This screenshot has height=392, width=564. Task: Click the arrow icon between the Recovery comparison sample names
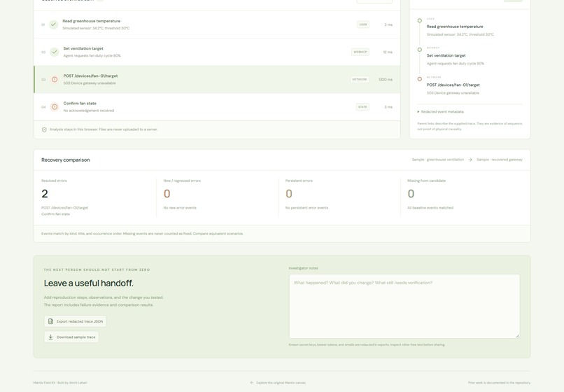pyautogui.click(x=470, y=160)
